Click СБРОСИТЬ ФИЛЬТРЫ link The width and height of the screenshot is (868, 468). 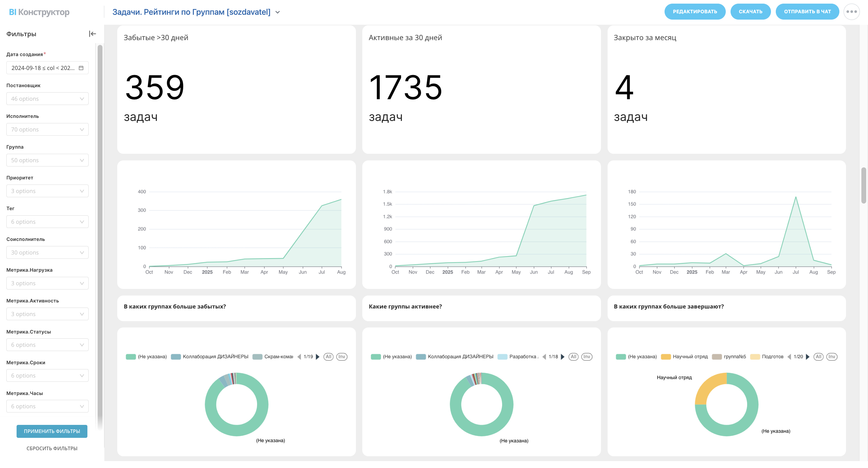52,448
